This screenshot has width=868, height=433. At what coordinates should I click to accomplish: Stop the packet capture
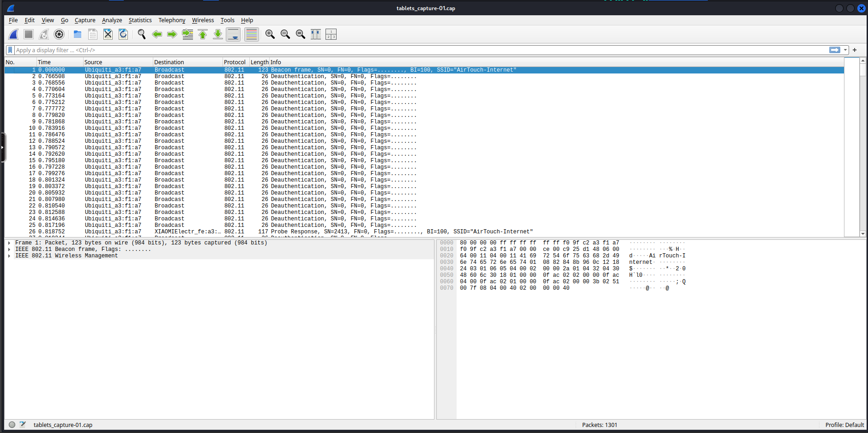(x=28, y=34)
